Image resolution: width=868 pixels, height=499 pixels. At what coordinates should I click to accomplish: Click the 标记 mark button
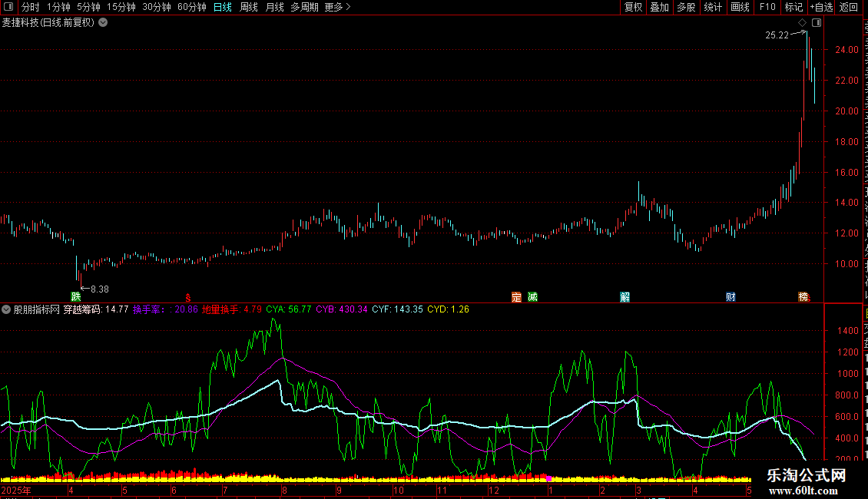pos(793,7)
